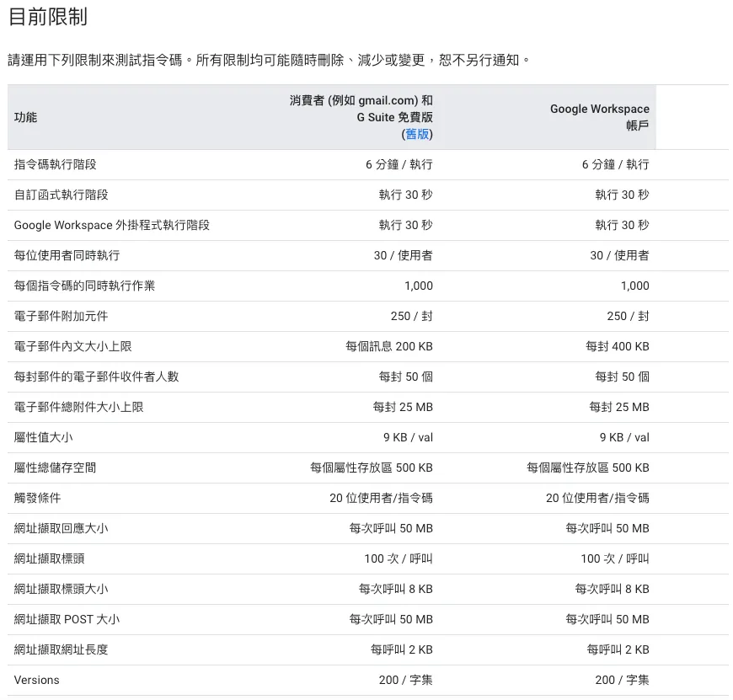Click the 每位使用者同時執行 row label
The width and height of the screenshot is (733, 700).
point(67,255)
